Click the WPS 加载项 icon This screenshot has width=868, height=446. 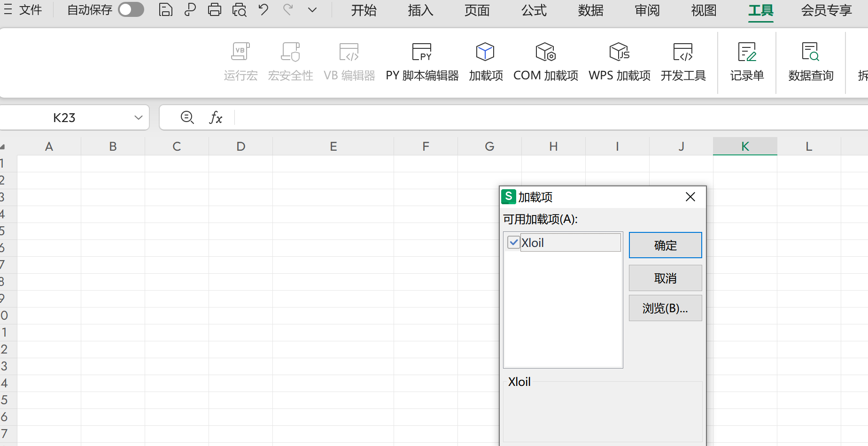pyautogui.click(x=619, y=61)
